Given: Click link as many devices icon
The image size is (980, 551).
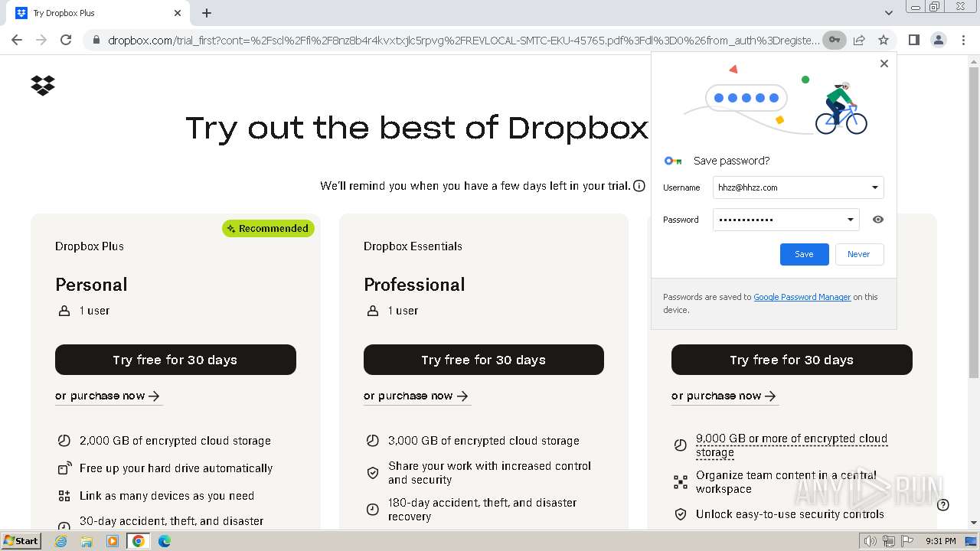Looking at the screenshot, I should (x=64, y=496).
